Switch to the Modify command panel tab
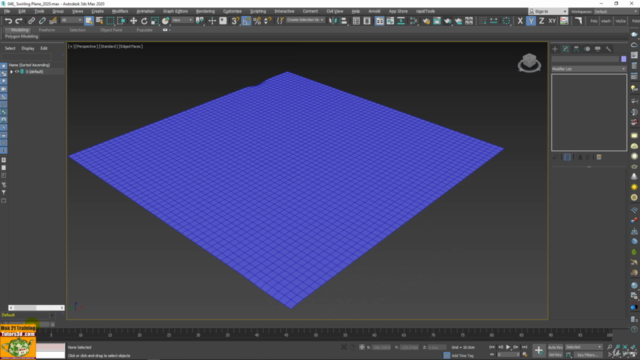 click(566, 49)
